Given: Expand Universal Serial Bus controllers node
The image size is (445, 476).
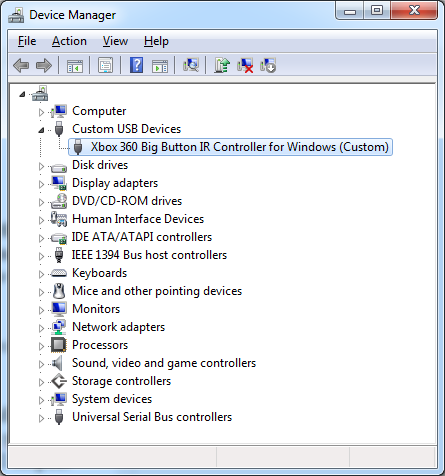Looking at the screenshot, I should (x=41, y=418).
